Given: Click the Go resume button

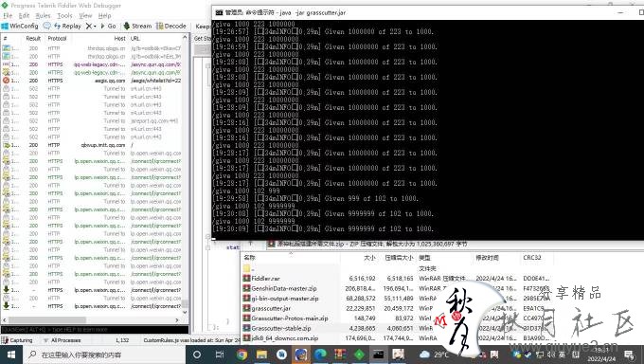Looking at the screenshot, I should [x=108, y=26].
